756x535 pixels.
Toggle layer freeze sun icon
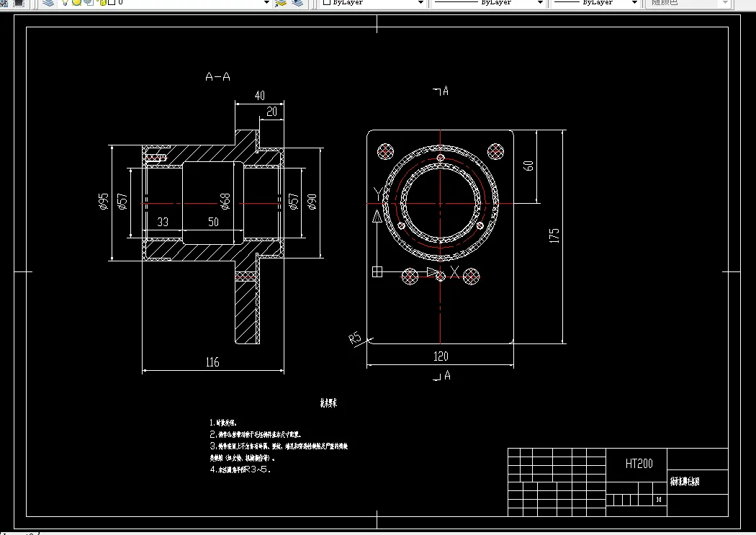point(76,2)
